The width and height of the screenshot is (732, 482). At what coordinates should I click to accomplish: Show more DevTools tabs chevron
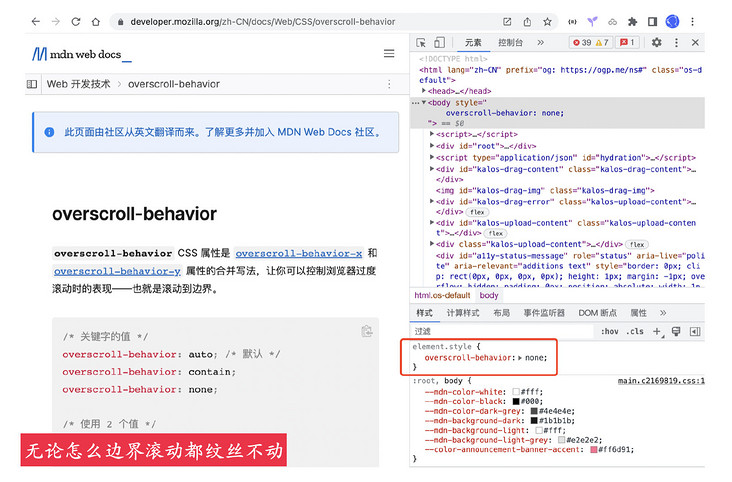coord(541,43)
